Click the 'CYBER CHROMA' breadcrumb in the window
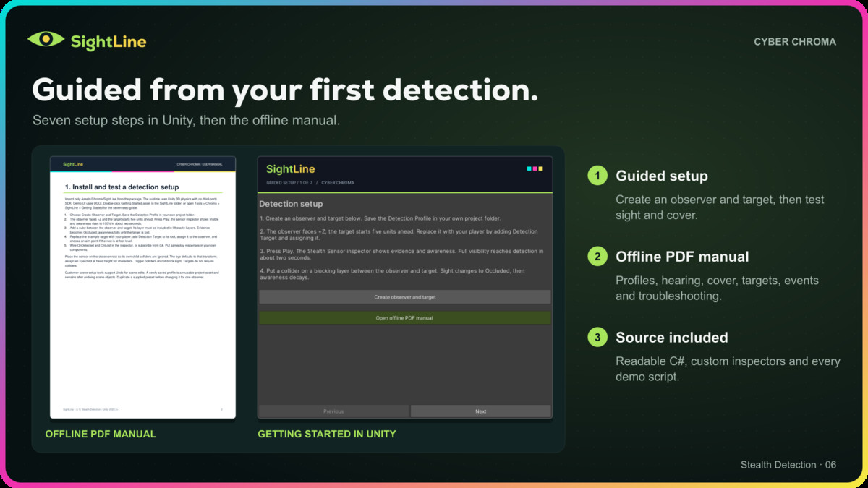Image resolution: width=868 pixels, height=488 pixels. (338, 183)
